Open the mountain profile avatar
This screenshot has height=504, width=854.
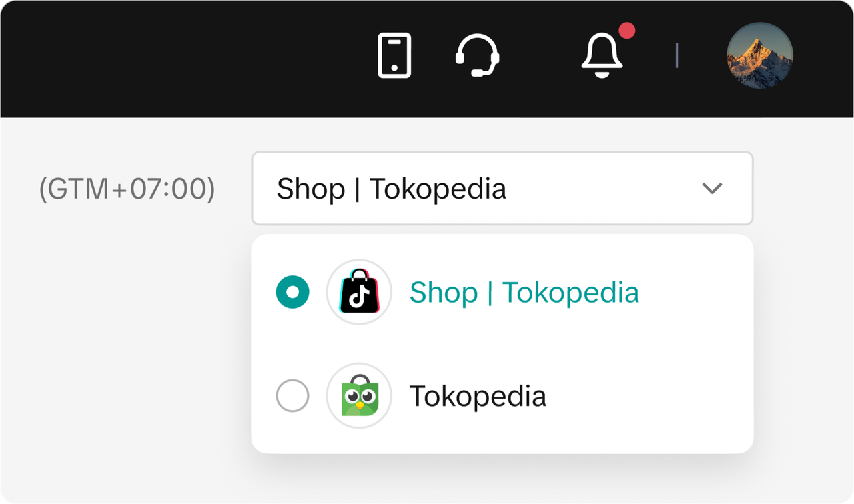click(759, 55)
